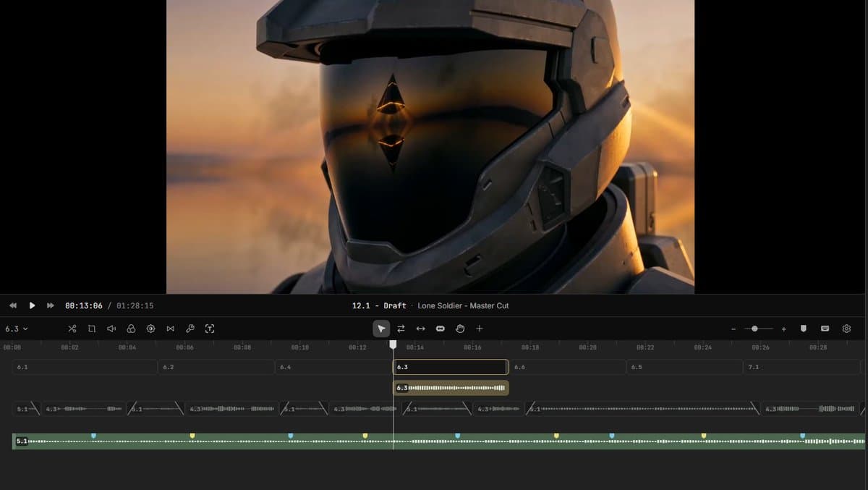Select video clip 7.1 on timeline
The image size is (868, 490).
pyautogui.click(x=802, y=367)
